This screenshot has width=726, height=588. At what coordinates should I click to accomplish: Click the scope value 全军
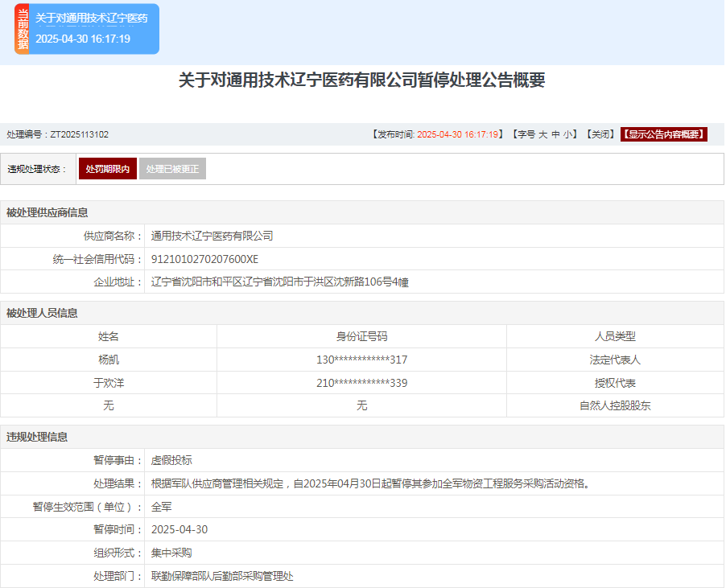coord(161,507)
